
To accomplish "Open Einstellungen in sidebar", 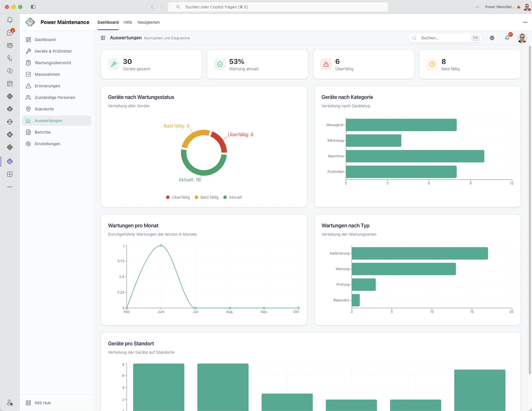I will coord(57,144).
